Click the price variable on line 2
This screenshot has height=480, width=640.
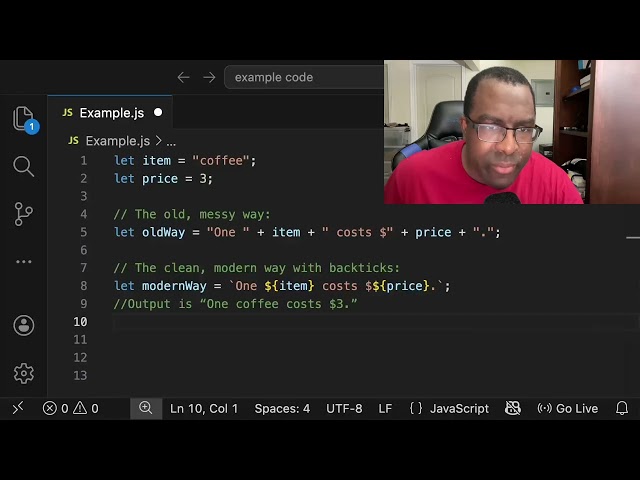[160, 179]
